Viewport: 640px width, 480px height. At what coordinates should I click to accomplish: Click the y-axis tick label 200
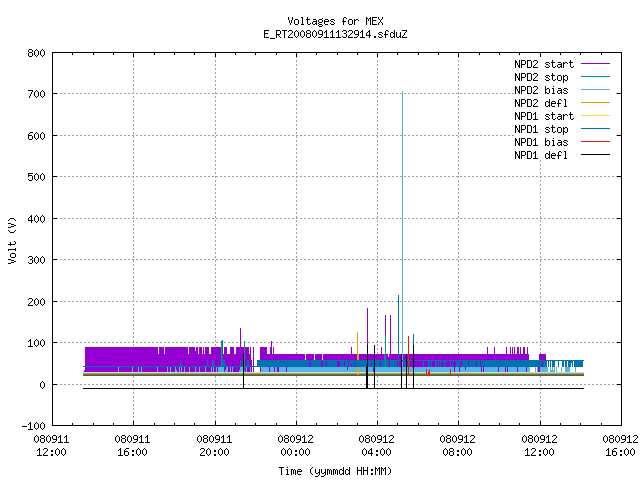tap(36, 302)
